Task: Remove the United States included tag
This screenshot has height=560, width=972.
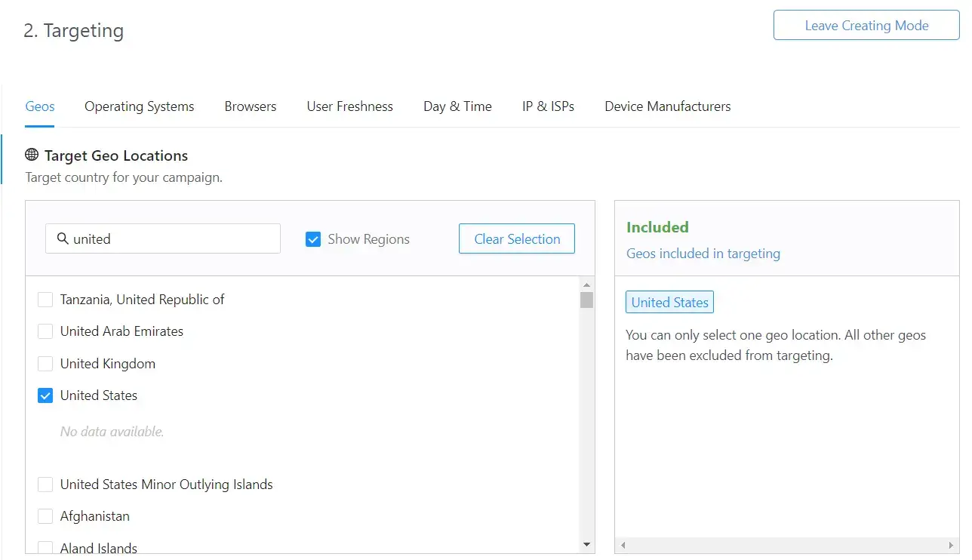Action: click(669, 302)
